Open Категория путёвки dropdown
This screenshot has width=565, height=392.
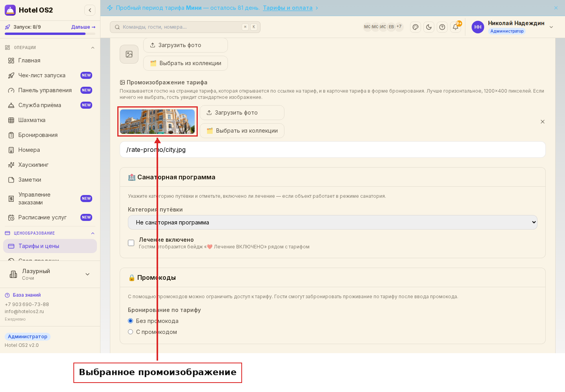(x=332, y=222)
